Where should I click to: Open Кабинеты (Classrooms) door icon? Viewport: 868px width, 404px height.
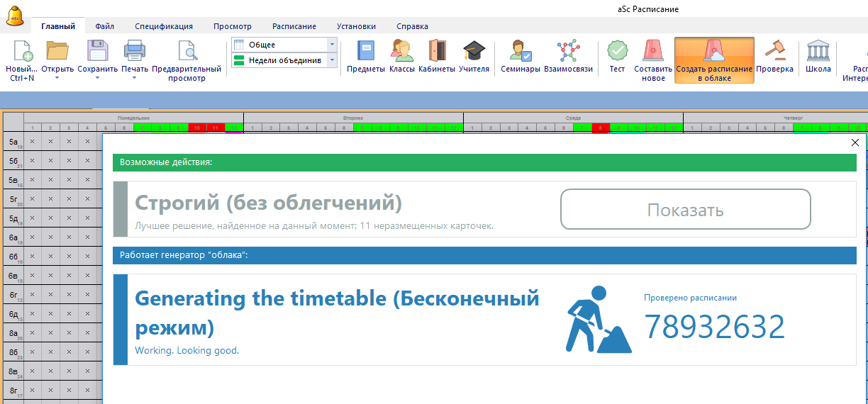pos(437,52)
